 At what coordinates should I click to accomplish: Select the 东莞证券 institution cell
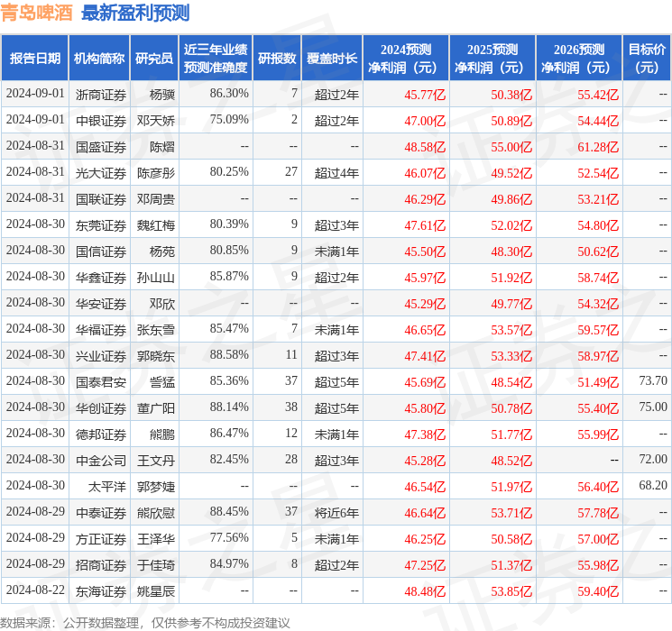[x=101, y=225]
